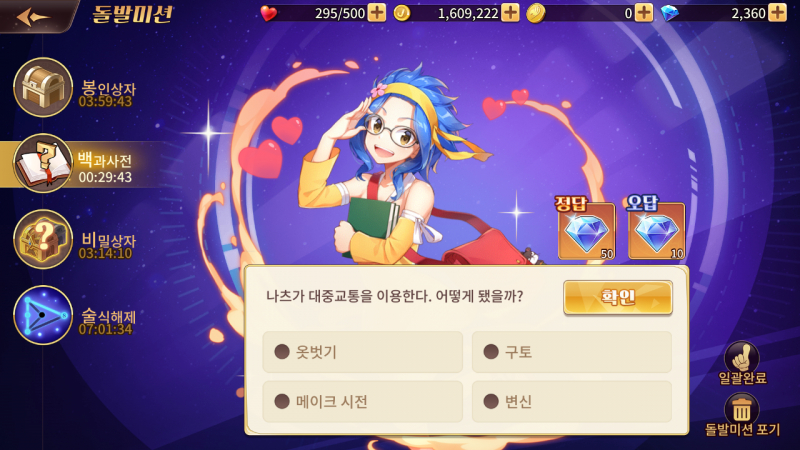Go back with the arrow icon
Viewport: 800px width, 450px height.
(x=33, y=16)
